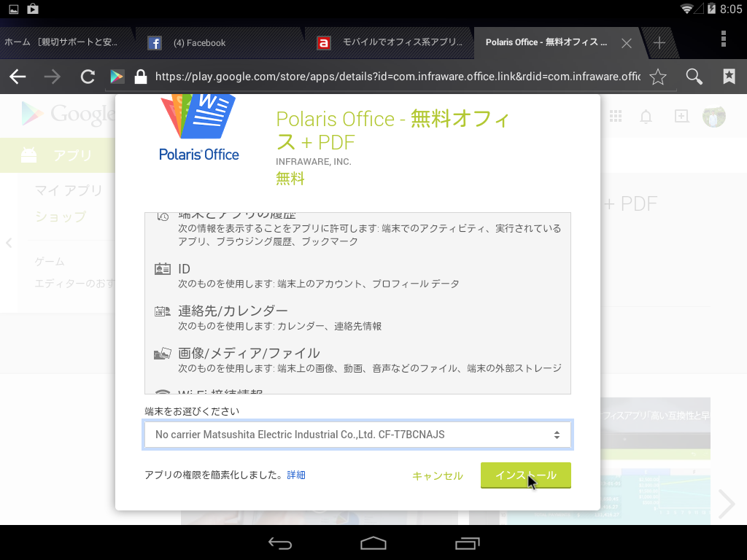Go back with the browser back arrow
This screenshot has height=560, width=747.
point(18,77)
